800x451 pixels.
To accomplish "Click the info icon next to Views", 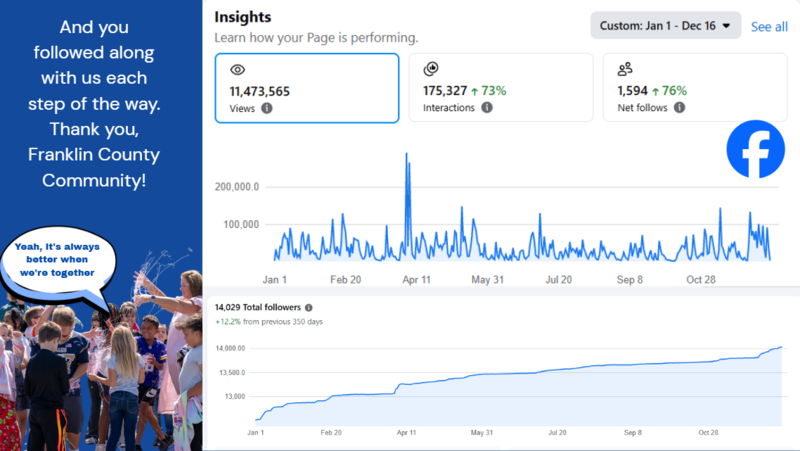I will (x=267, y=108).
